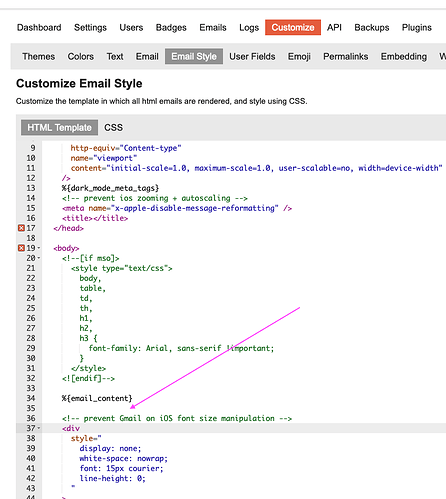The width and height of the screenshot is (446, 499).
Task: Open the Settings admin tab
Action: [90, 27]
